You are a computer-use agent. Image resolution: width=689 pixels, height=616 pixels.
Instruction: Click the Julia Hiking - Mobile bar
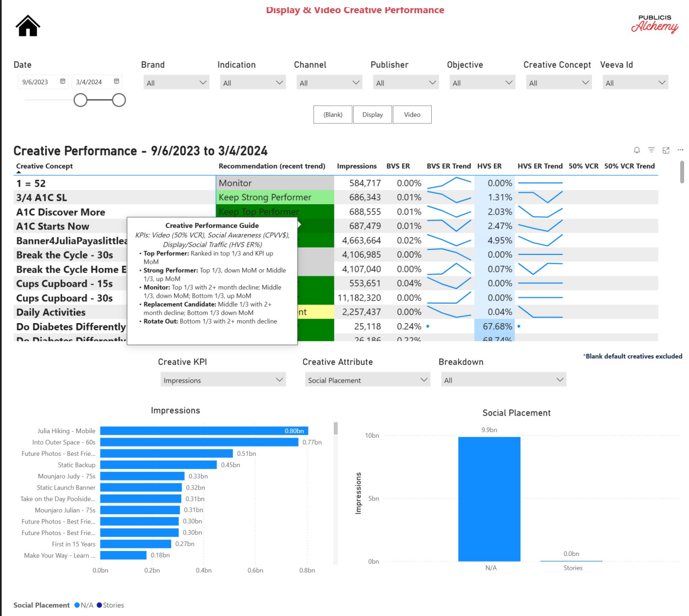tap(204, 431)
